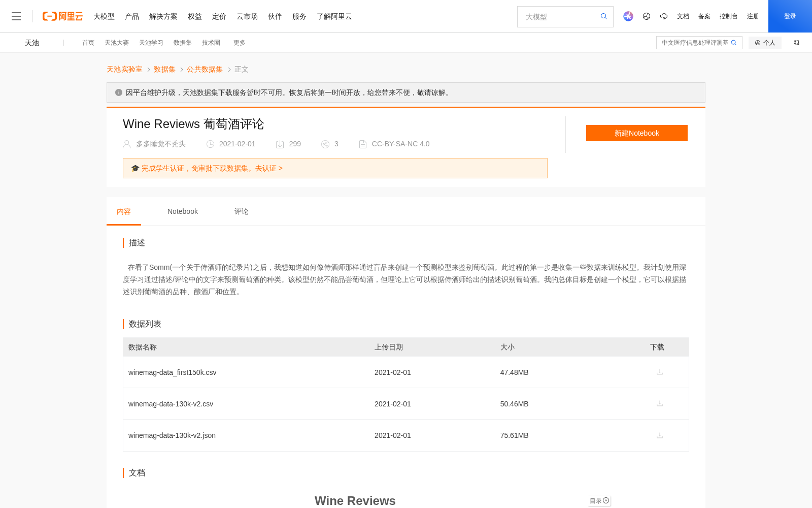
Task: Click the download count icon beside 299
Action: coord(280,144)
